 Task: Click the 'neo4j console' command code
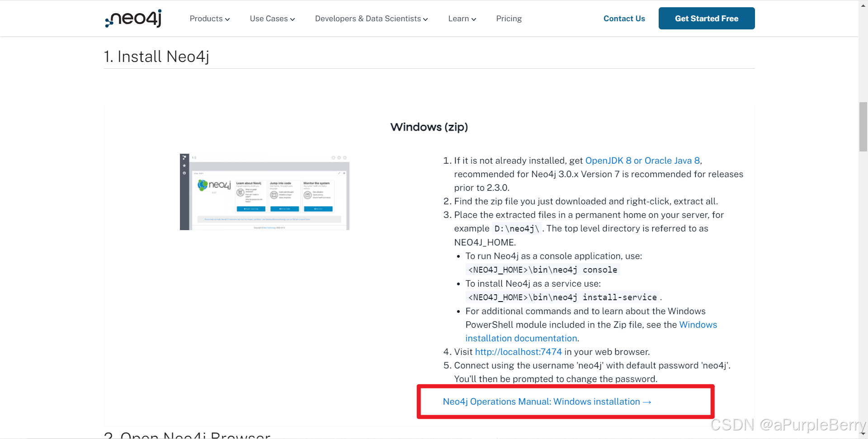coord(542,270)
